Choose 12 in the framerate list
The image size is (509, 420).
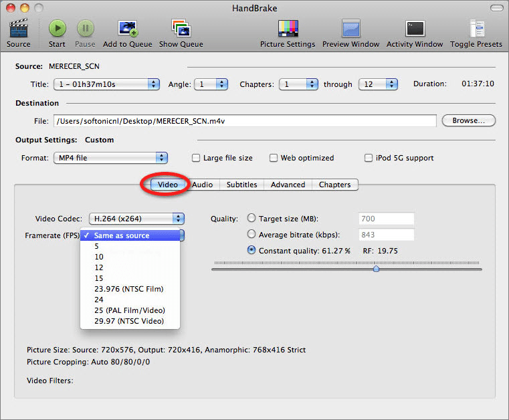click(130, 268)
